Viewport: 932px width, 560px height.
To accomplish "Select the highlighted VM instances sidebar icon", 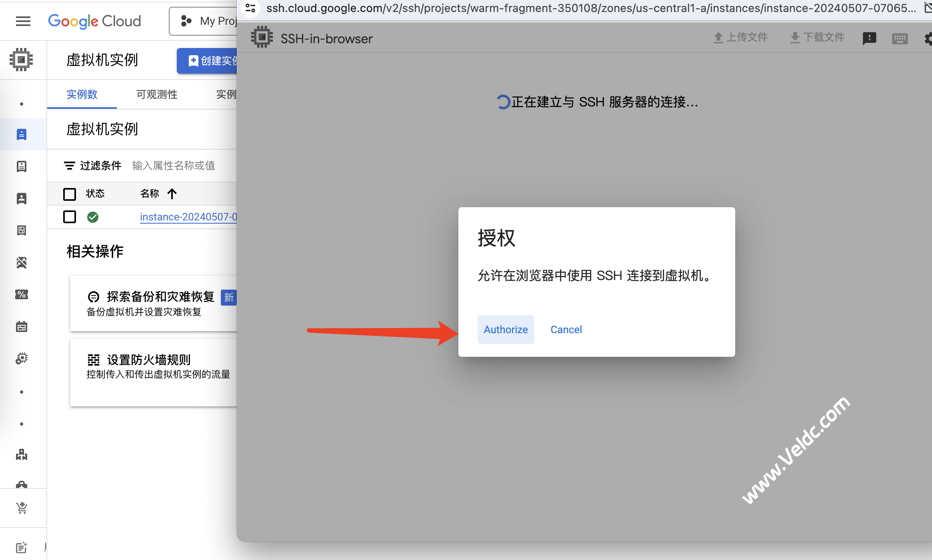I will coord(22,134).
